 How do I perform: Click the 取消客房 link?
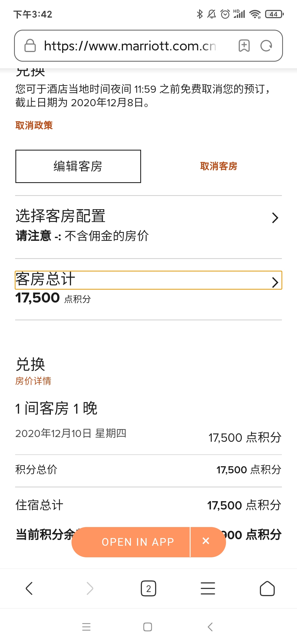219,166
